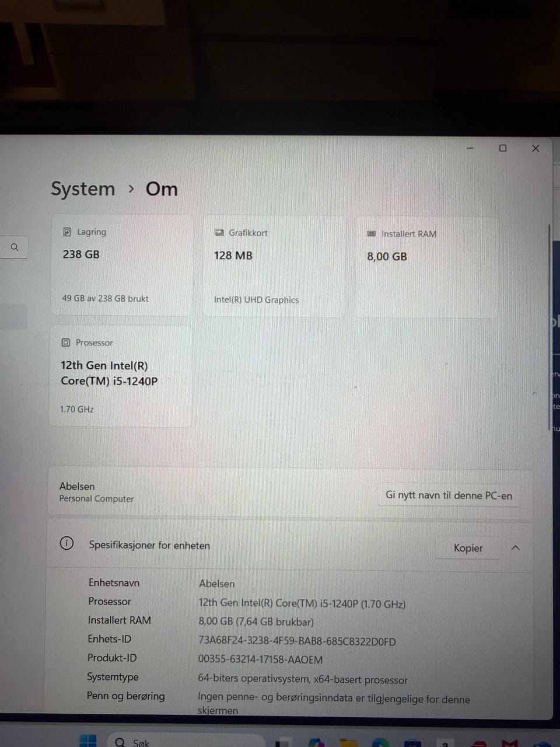Click the Enhetsnavn label

coord(114,582)
